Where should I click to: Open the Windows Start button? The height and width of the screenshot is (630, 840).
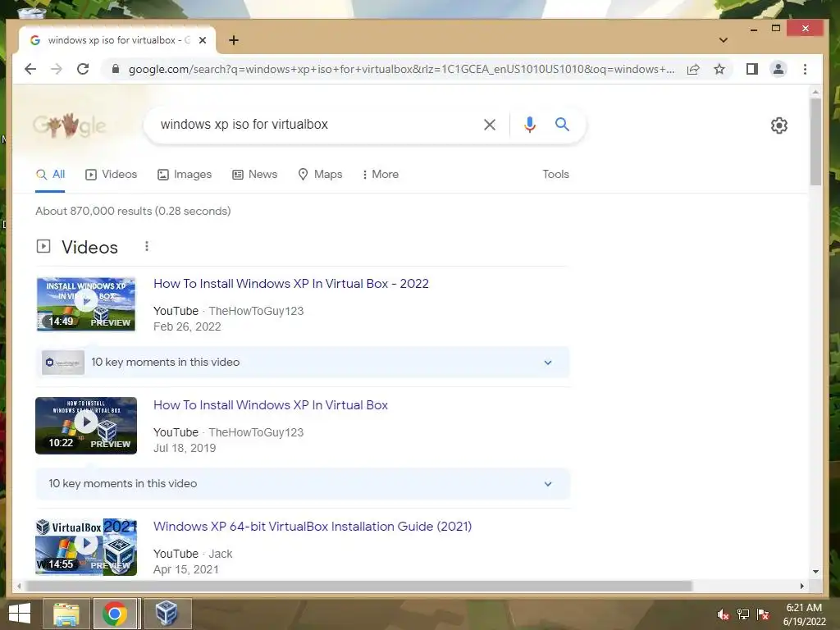point(20,614)
